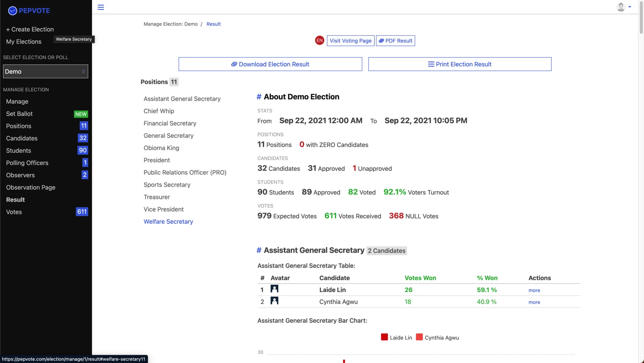The image size is (644, 363).
Task: Click the Result breadcrumb link
Action: [x=214, y=24]
